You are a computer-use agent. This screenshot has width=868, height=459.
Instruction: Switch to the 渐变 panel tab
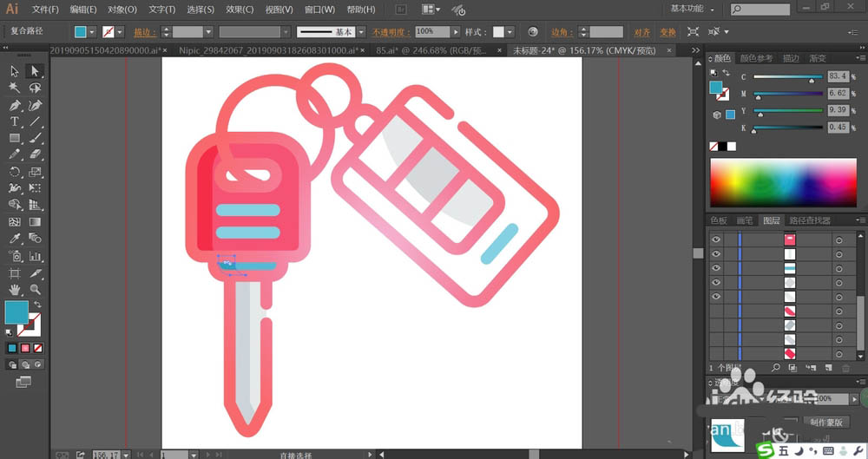(818, 58)
